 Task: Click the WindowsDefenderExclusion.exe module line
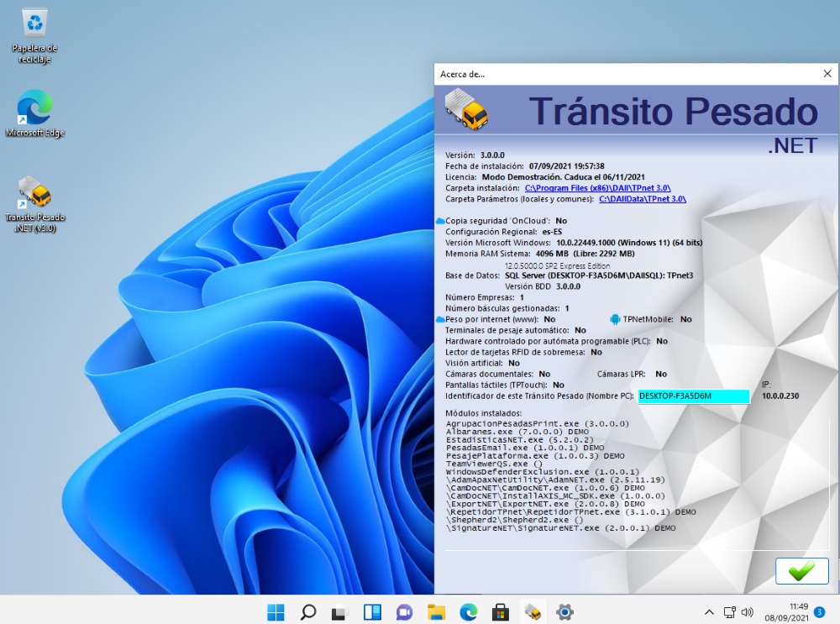[543, 472]
